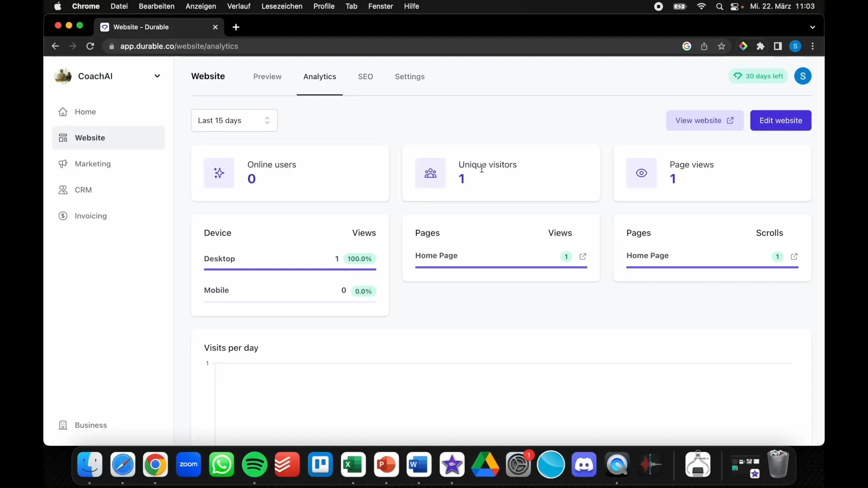The height and width of the screenshot is (488, 868).
Task: Click the View website button
Action: [705, 121]
